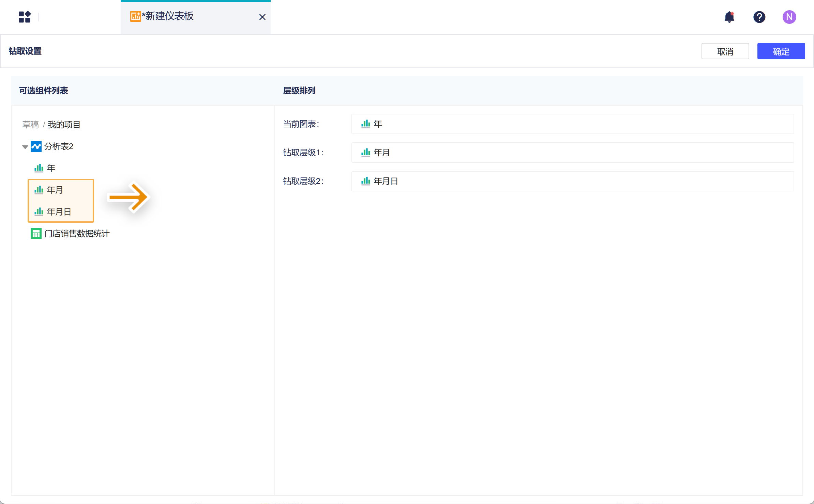Click dashboard icon on 新建仪表板 tab

click(135, 16)
